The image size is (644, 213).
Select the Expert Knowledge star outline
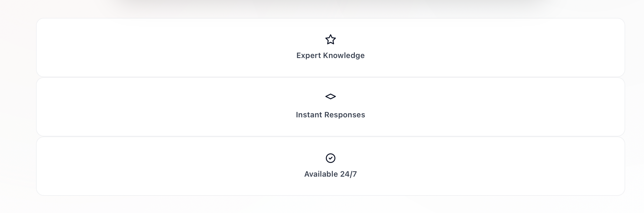click(330, 40)
